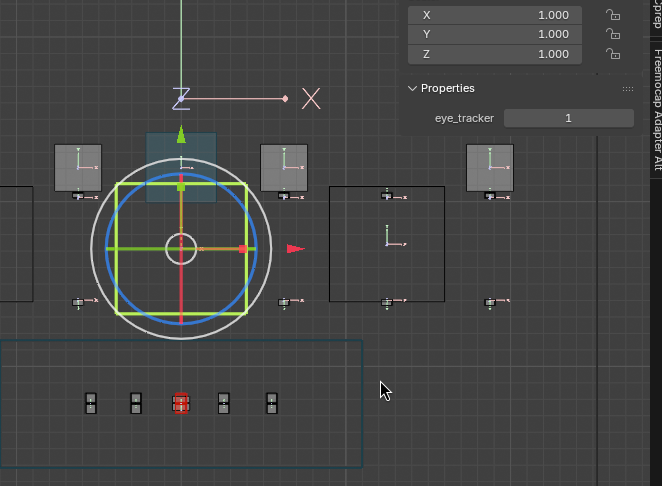This screenshot has height=486, width=662.
Task: Select the red highlighted bone control at bottom
Action: 180,402
